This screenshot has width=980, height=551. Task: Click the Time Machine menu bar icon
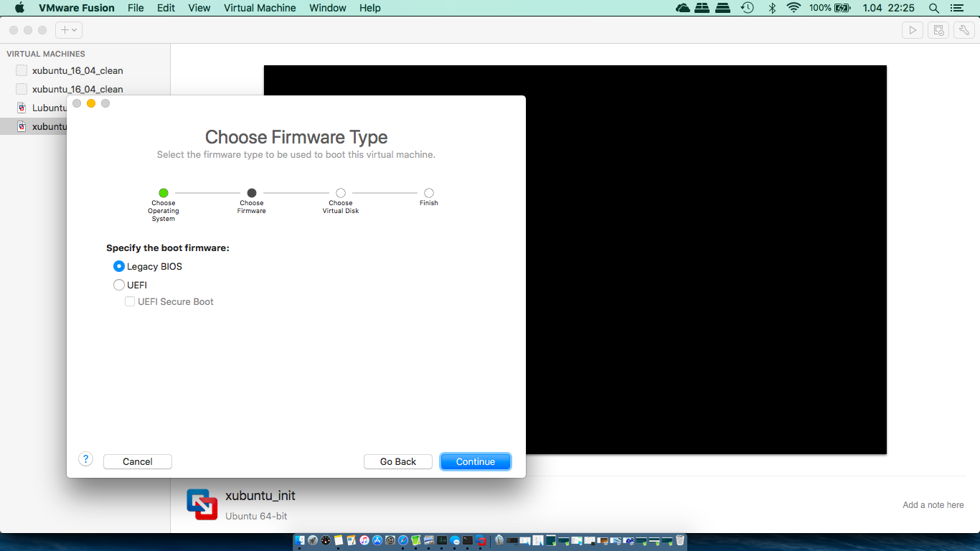[x=747, y=8]
